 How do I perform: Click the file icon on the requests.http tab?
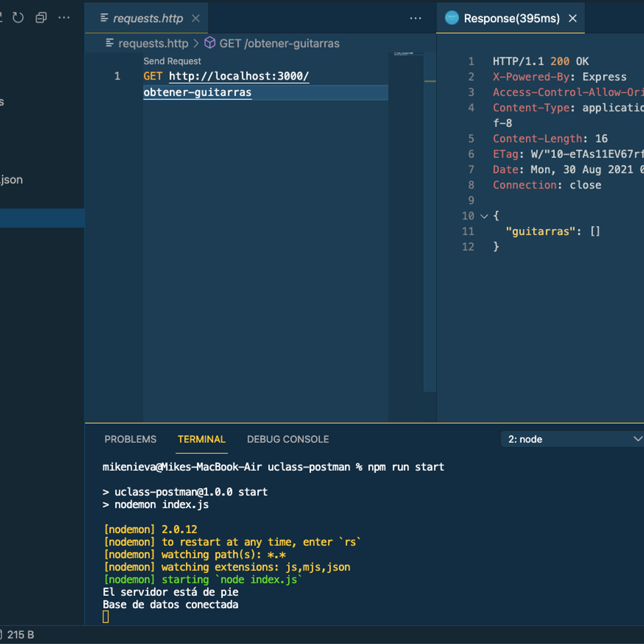pyautogui.click(x=105, y=18)
